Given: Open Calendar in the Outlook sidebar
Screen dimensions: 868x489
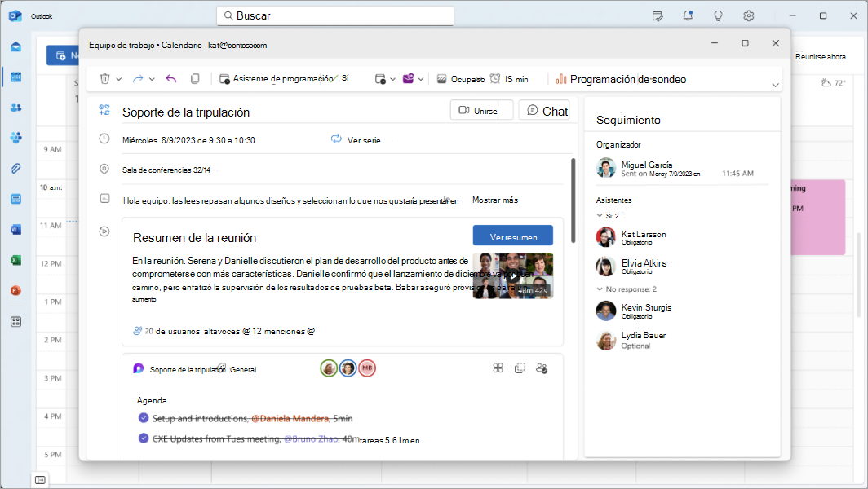Looking at the screenshot, I should click(15, 77).
